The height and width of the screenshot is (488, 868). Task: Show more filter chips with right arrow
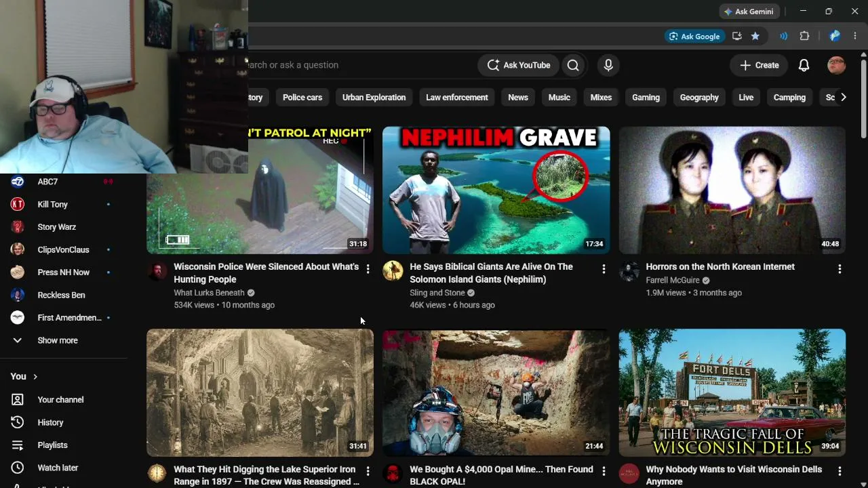point(843,98)
